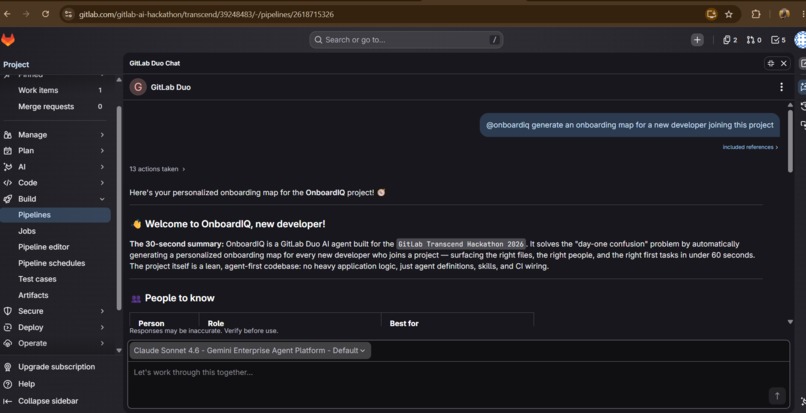Expand the Secure section chevron

tap(102, 311)
